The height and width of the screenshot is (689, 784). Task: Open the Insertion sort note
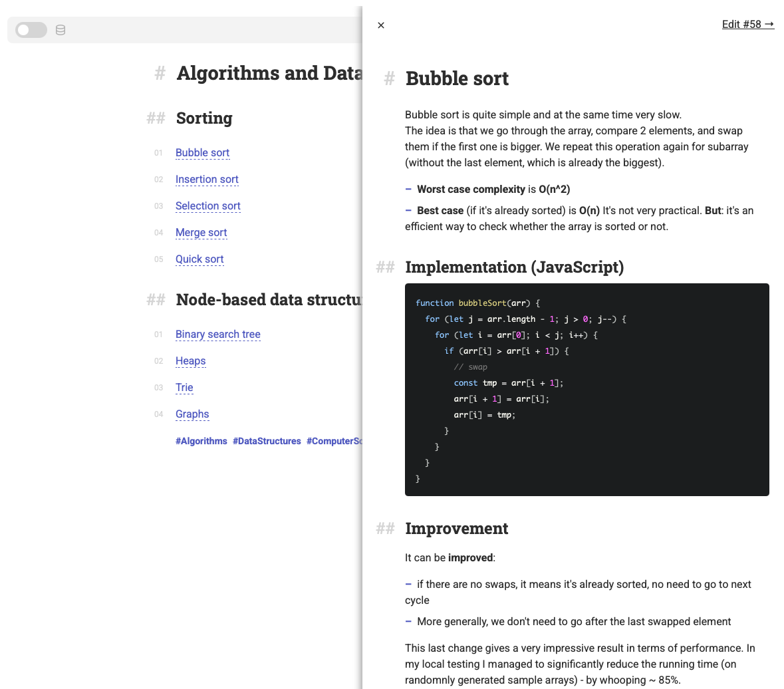click(207, 180)
